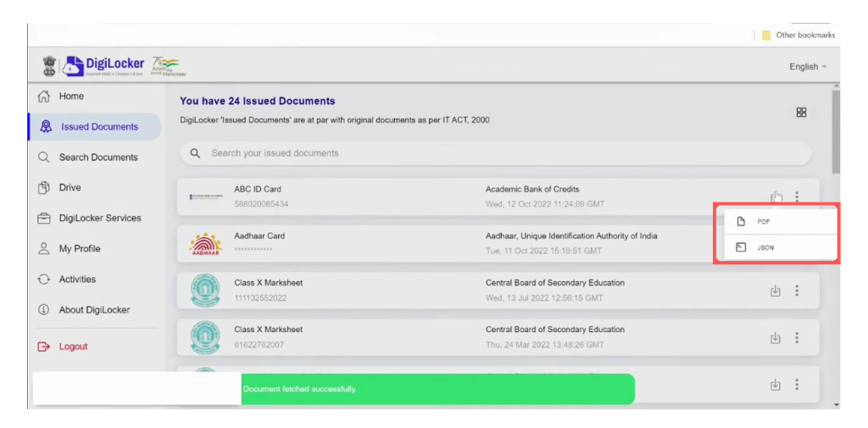The image size is (868, 428).
Task: Click the Search Documents magnifier icon
Action: coord(44,158)
